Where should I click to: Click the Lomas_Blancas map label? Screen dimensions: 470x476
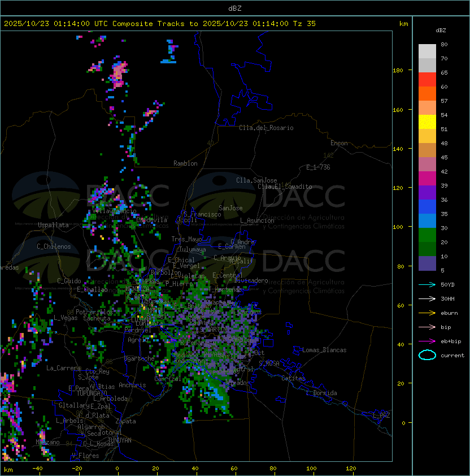pyautogui.click(x=324, y=350)
